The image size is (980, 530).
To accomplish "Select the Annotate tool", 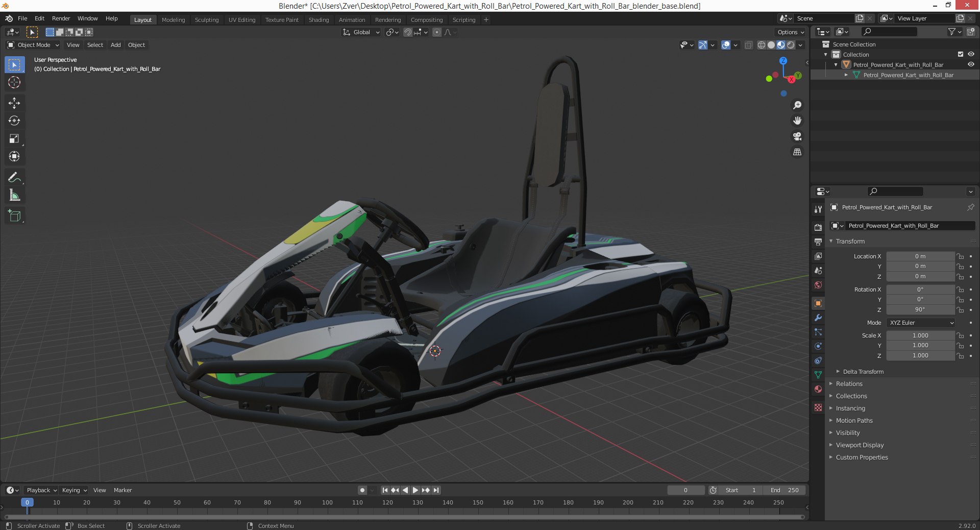I will point(14,178).
